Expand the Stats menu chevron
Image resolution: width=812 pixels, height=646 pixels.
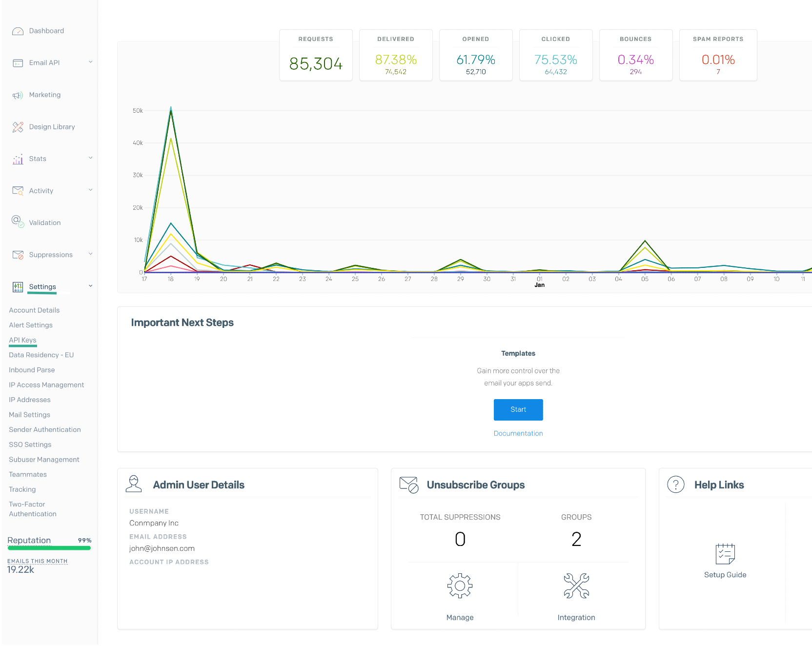(x=90, y=158)
